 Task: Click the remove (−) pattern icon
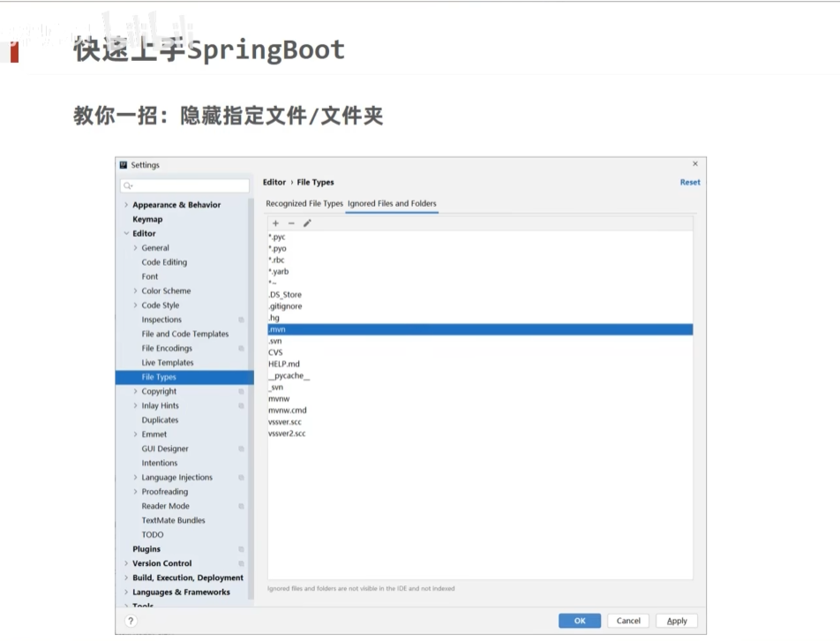point(291,223)
